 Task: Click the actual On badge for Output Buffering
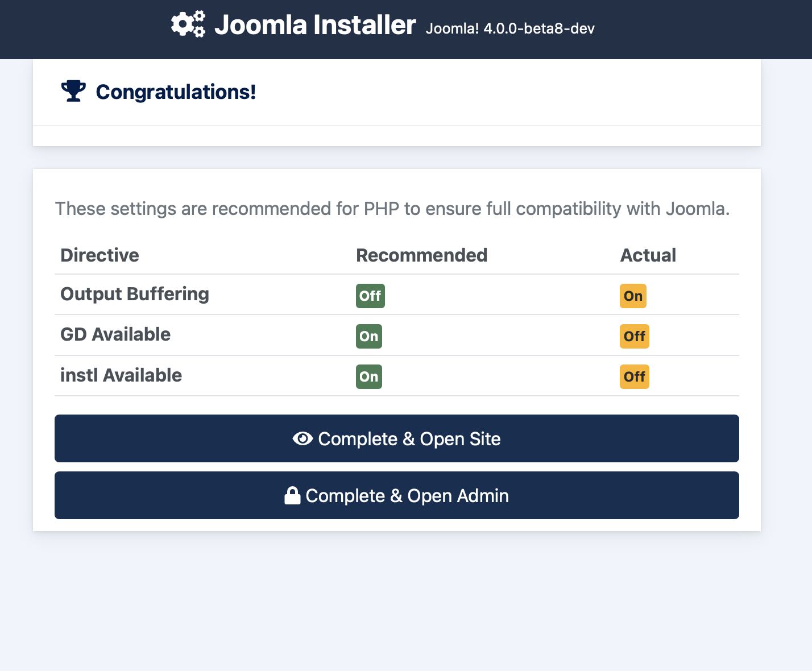pos(633,296)
